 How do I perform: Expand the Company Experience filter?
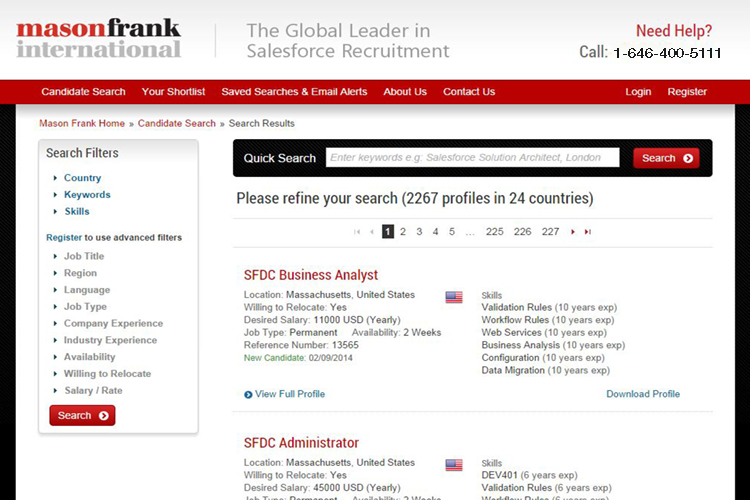(x=113, y=323)
